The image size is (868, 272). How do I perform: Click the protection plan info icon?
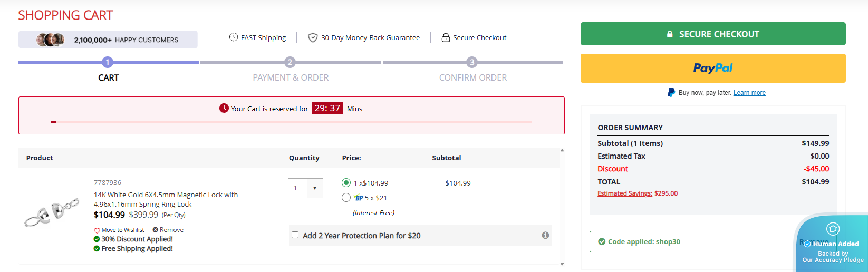click(x=545, y=235)
